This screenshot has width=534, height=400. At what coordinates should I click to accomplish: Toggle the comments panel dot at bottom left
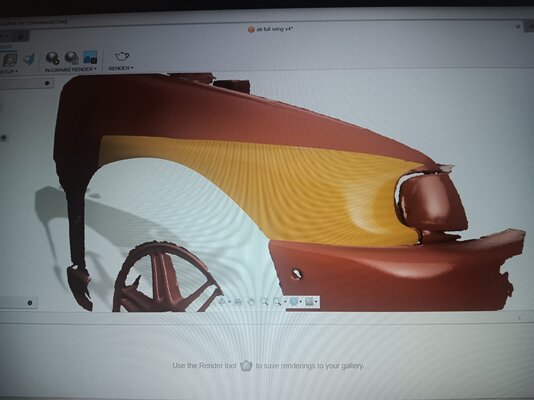pos(30,303)
